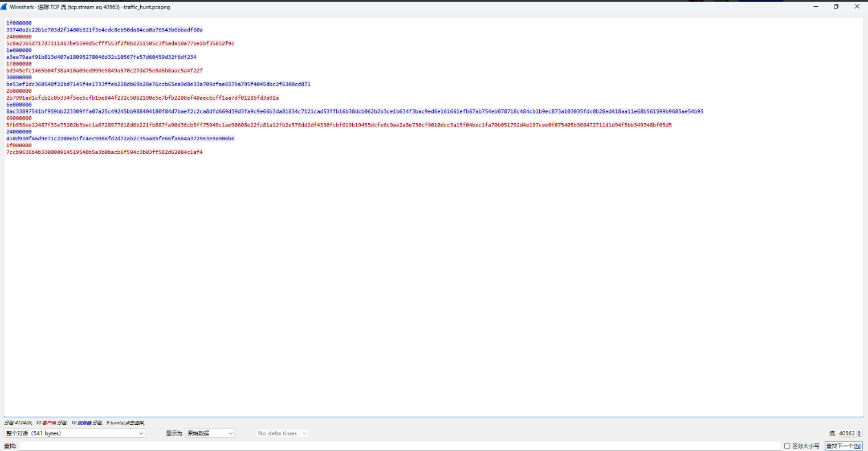Viewport: 868px width, 451px height.
Task: Click the Wireshark shark fin title icon
Action: point(4,7)
